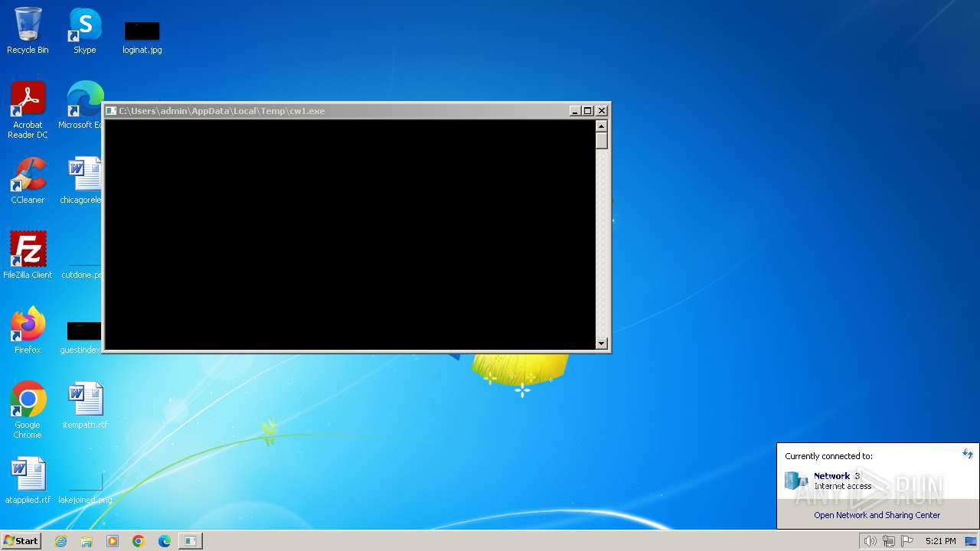Open the Action Center flag icon
980x551 pixels.
[907, 541]
